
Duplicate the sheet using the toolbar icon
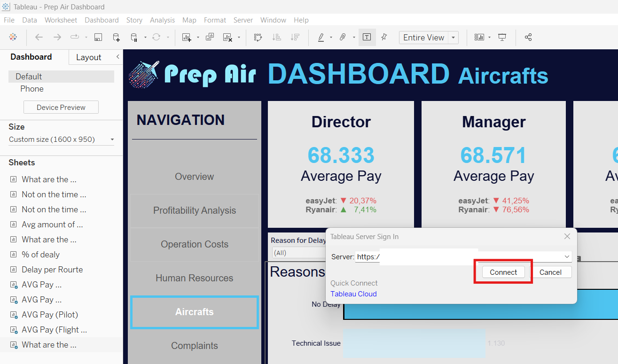pos(210,37)
